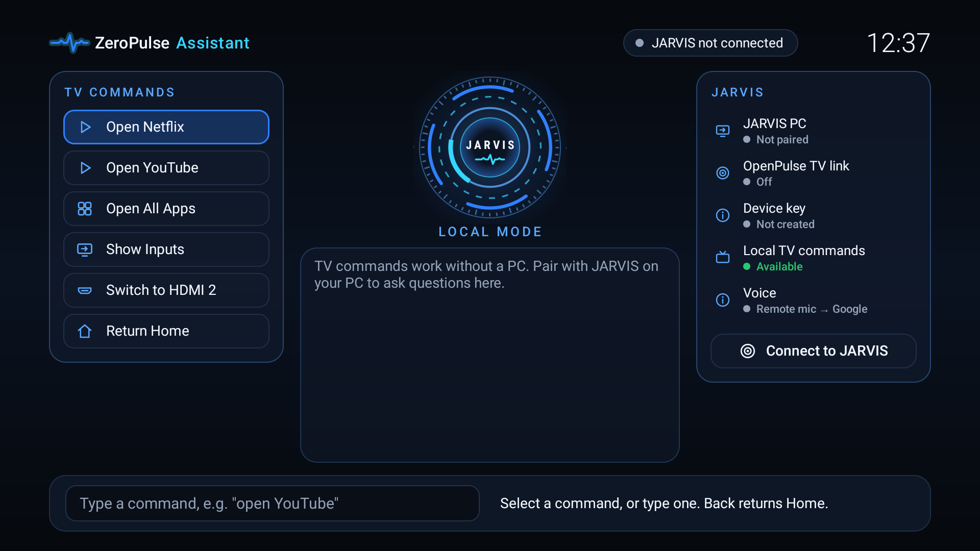The width and height of the screenshot is (980, 551).
Task: Click the Connect to JARVIS button label
Action: click(x=827, y=351)
